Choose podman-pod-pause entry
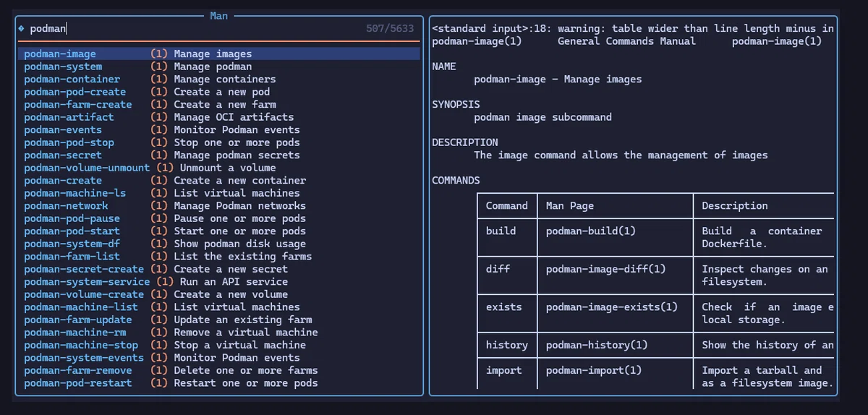This screenshot has height=415, width=868. pos(218,218)
